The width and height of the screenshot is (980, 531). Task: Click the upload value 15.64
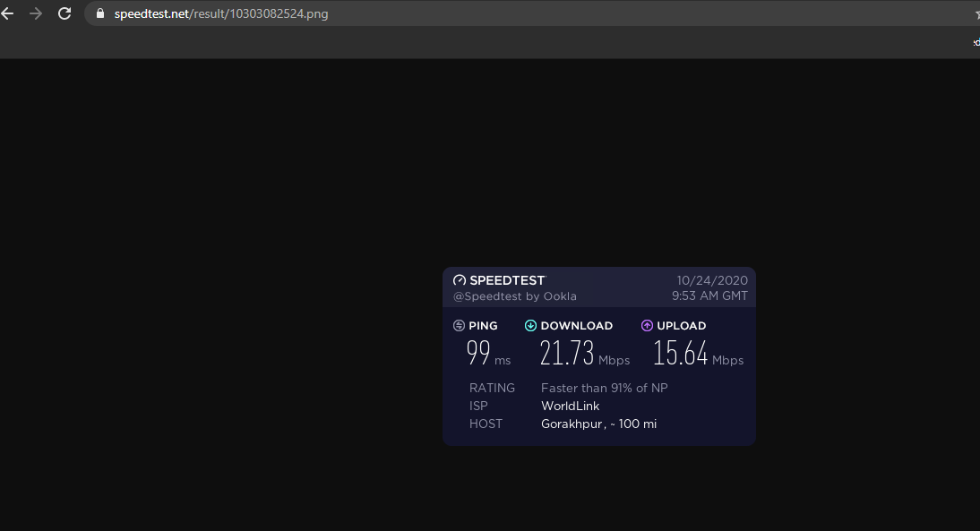tap(681, 353)
